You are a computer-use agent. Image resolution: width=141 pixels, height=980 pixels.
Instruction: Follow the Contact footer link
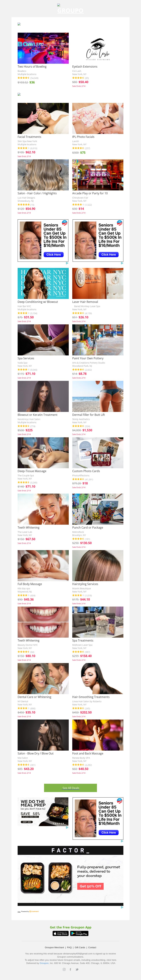tap(92, 947)
